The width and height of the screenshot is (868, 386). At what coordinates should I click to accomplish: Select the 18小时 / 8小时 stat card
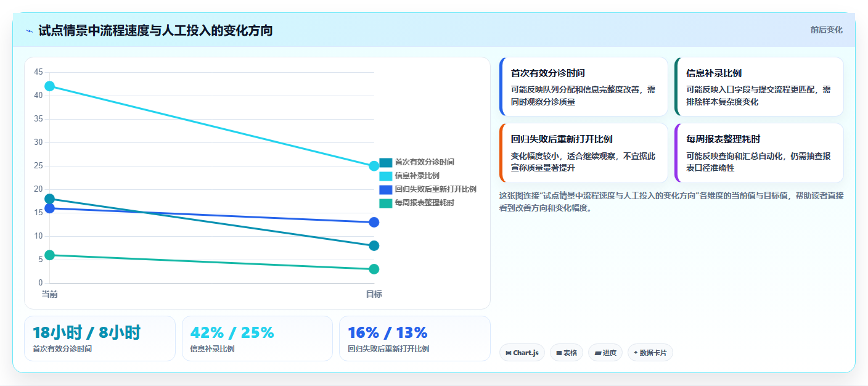click(x=100, y=339)
